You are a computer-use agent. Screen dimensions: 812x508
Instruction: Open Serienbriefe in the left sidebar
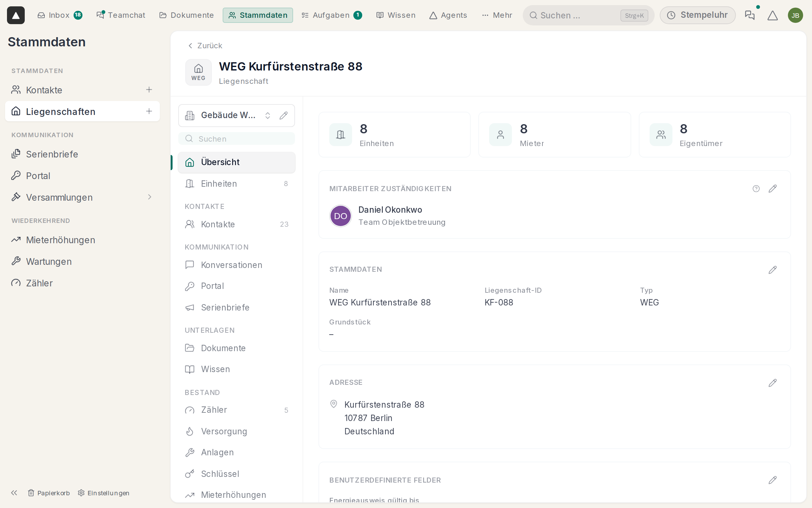pos(82,154)
